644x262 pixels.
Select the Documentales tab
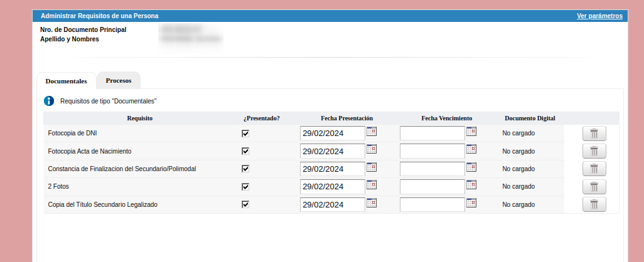point(66,81)
